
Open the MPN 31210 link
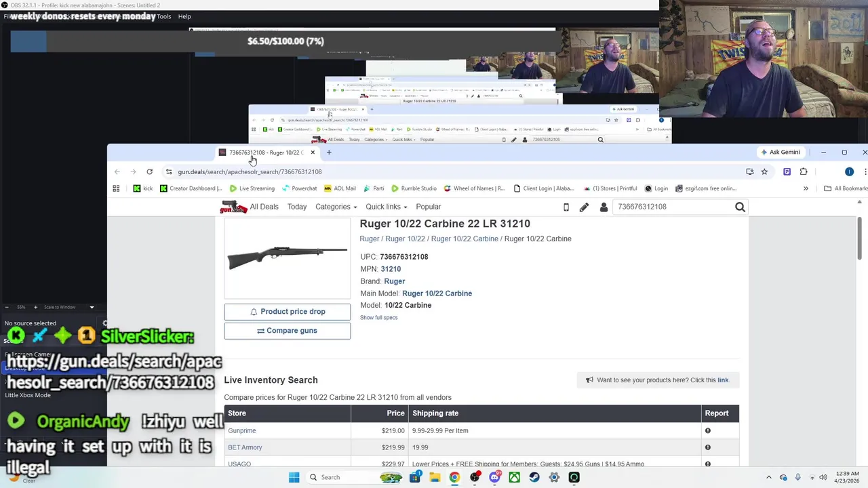click(391, 269)
